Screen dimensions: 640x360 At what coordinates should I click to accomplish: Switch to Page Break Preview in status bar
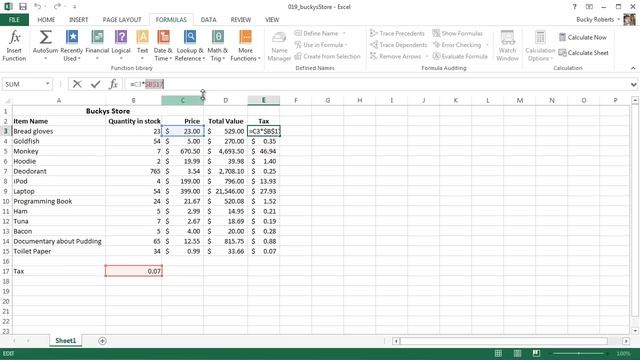536,353
